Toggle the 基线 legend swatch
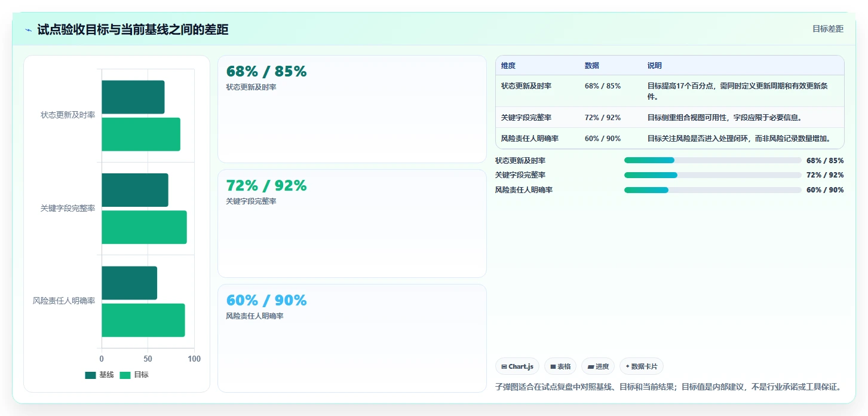Image resolution: width=868 pixels, height=416 pixels. (x=90, y=375)
